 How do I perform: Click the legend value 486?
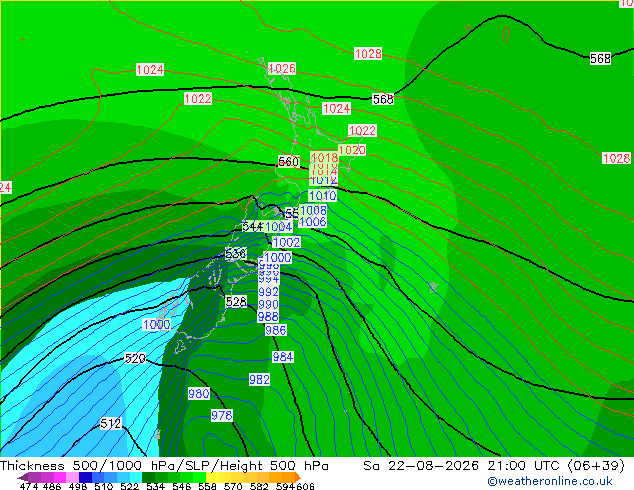[52, 486]
